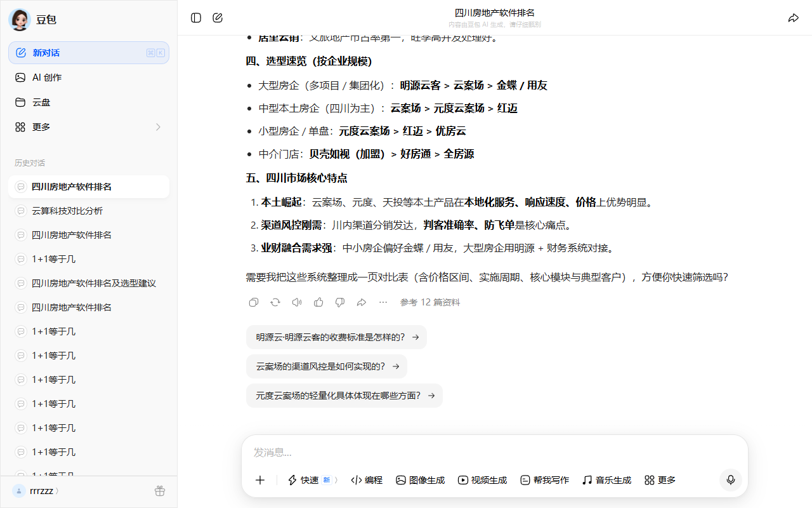Click the share arrow icon at top right

793,18
